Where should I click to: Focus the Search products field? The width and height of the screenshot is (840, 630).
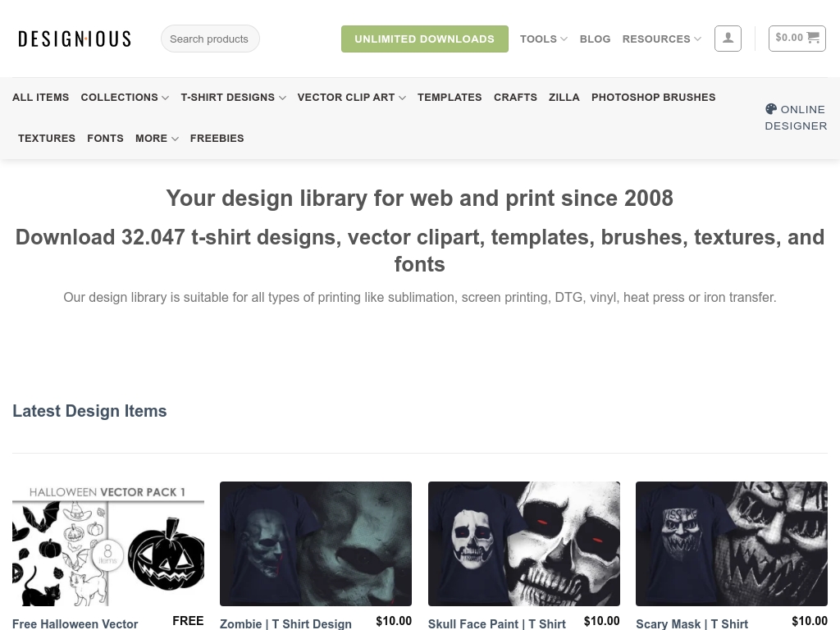click(x=210, y=39)
